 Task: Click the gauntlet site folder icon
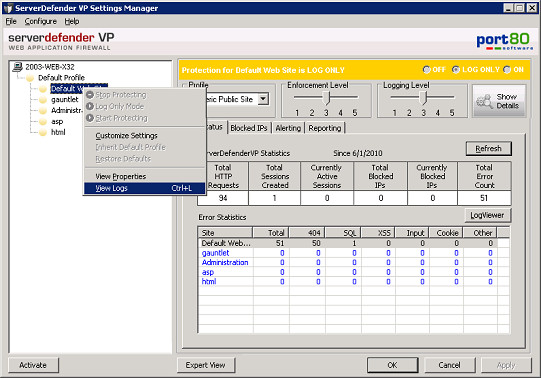click(x=42, y=100)
